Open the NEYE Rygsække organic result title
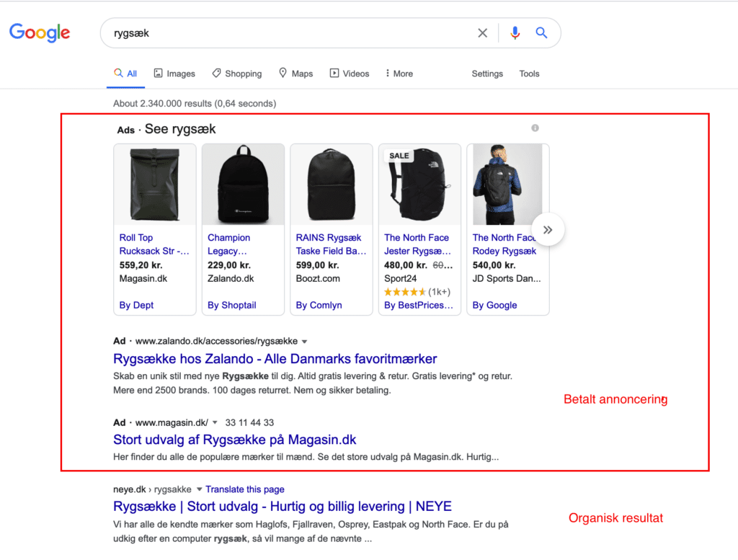 pos(283,507)
